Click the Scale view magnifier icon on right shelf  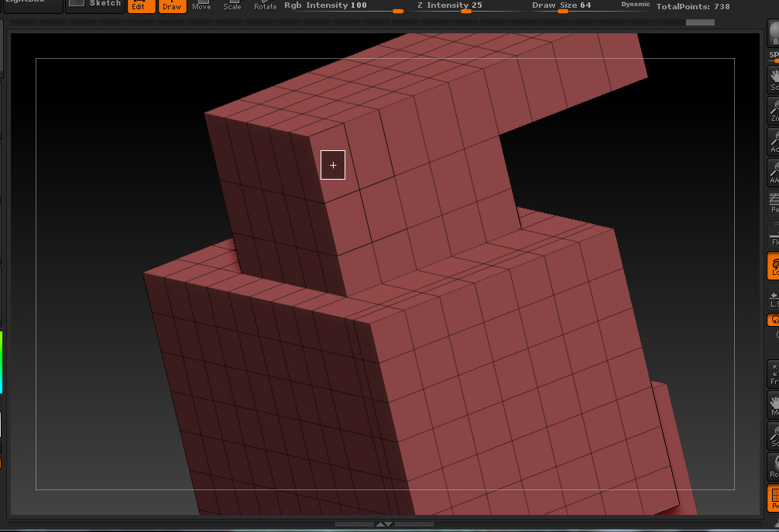coord(773,436)
